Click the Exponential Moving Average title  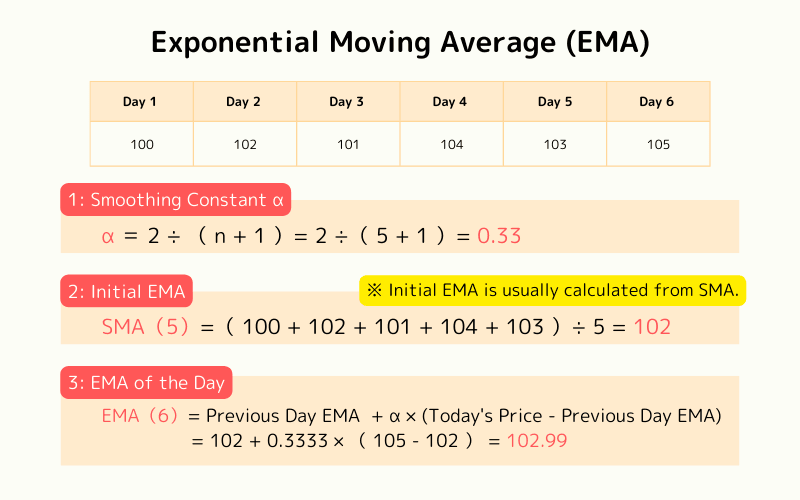click(400, 43)
